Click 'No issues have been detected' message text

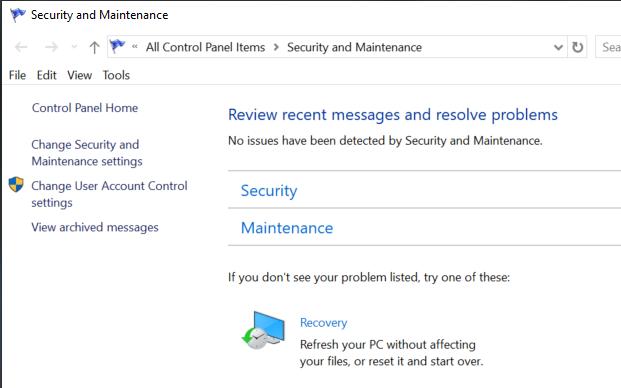pos(385,141)
